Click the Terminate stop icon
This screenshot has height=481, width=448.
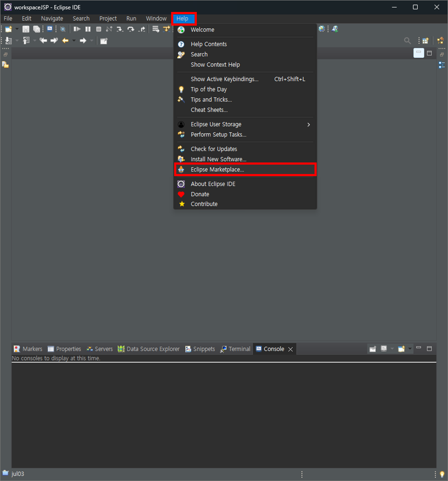[98, 29]
